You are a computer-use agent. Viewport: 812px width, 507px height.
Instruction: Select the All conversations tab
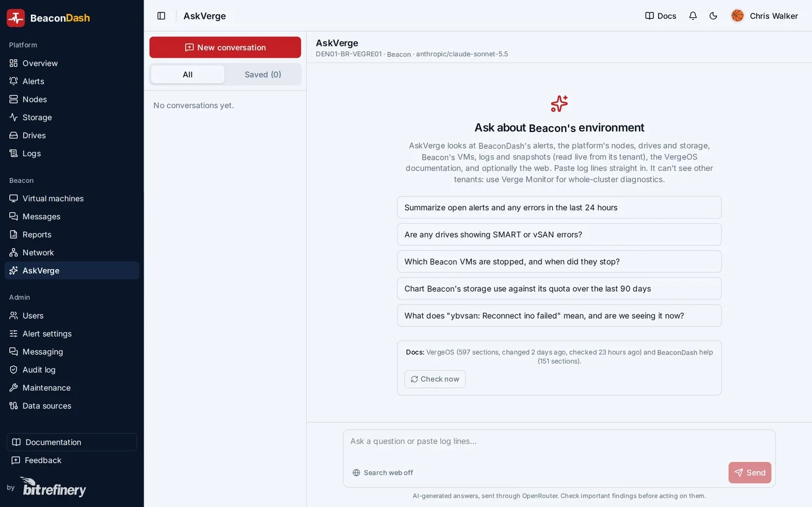click(x=188, y=75)
